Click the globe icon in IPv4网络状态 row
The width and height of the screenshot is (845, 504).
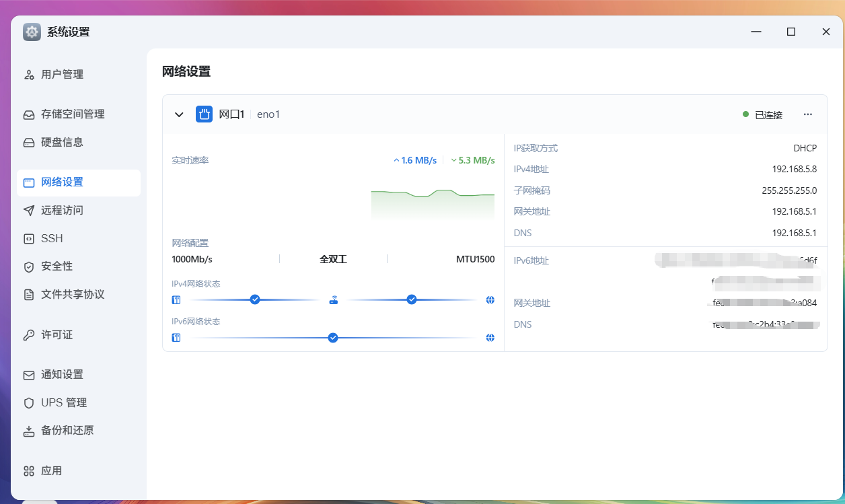[x=490, y=299]
